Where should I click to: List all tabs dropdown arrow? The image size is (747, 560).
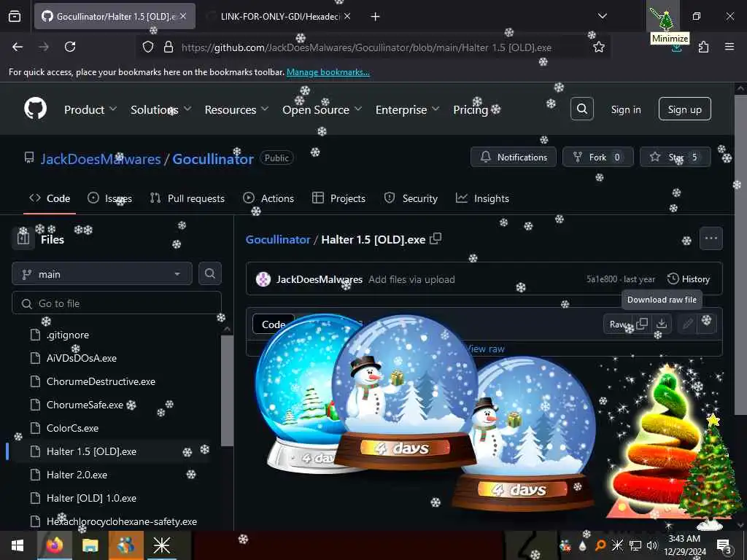(x=602, y=16)
